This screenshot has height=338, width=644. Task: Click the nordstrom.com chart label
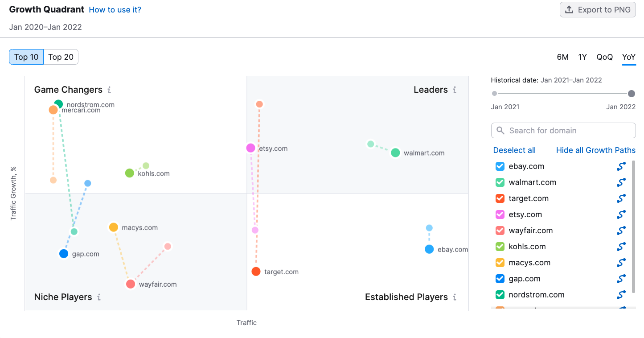[90, 105]
